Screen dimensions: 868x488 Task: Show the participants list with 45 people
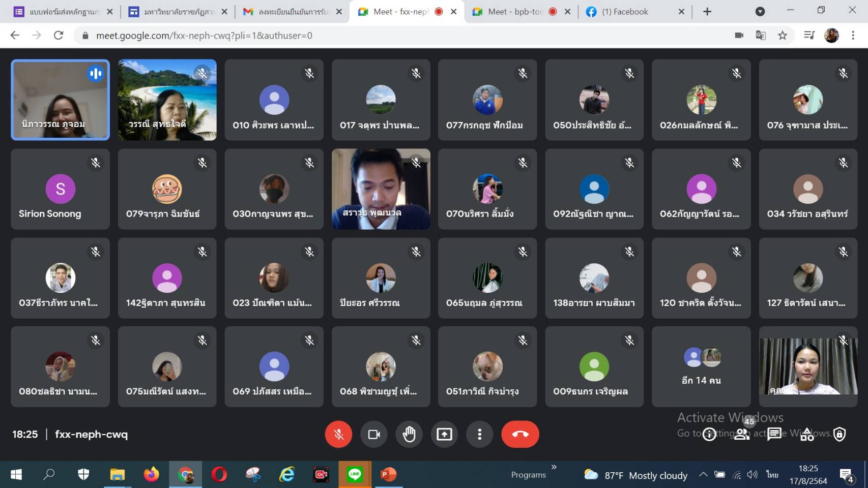click(x=742, y=434)
